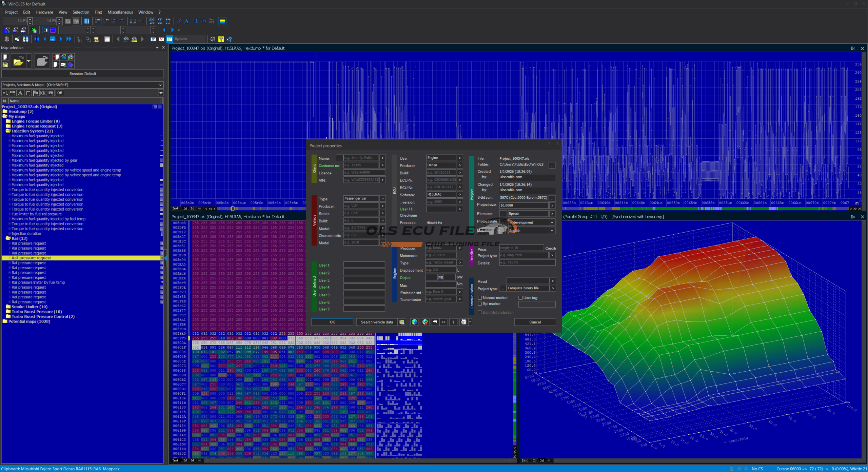
Task: Click the percent display mode icon
Action: [179, 21]
